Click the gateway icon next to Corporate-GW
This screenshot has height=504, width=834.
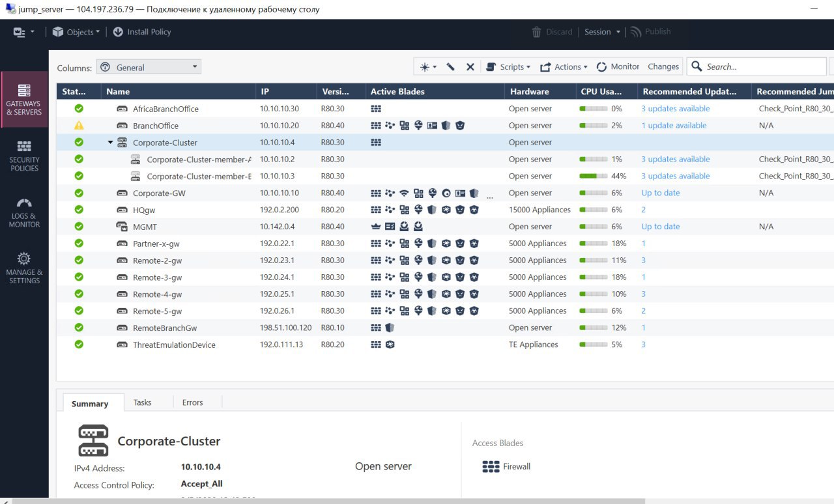(x=121, y=193)
